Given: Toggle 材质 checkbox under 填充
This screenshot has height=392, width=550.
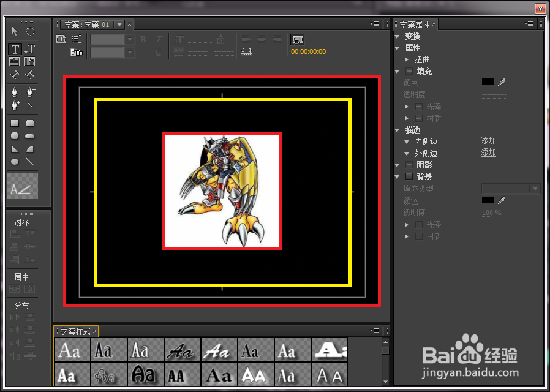Looking at the screenshot, I should (x=419, y=118).
